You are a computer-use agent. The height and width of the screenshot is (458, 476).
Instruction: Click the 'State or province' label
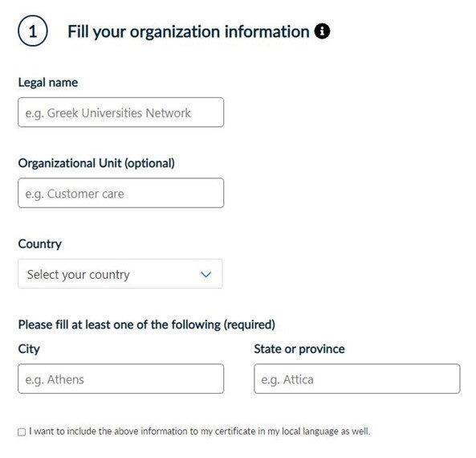299,349
